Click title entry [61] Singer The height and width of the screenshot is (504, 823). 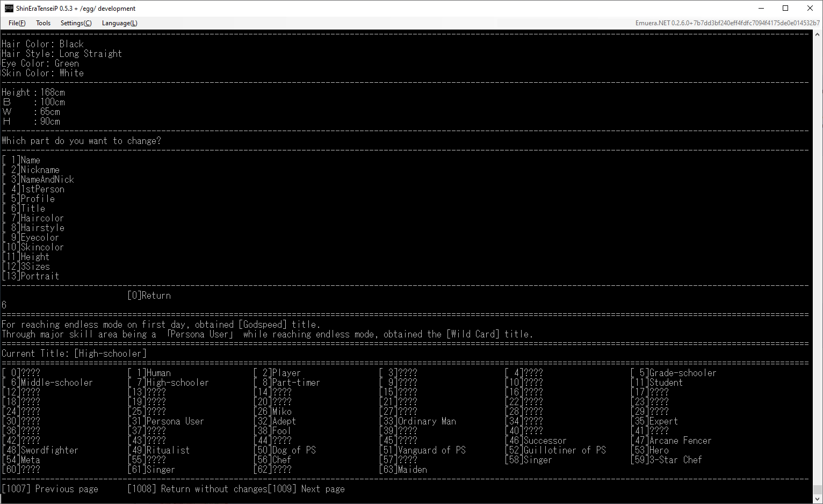(151, 470)
